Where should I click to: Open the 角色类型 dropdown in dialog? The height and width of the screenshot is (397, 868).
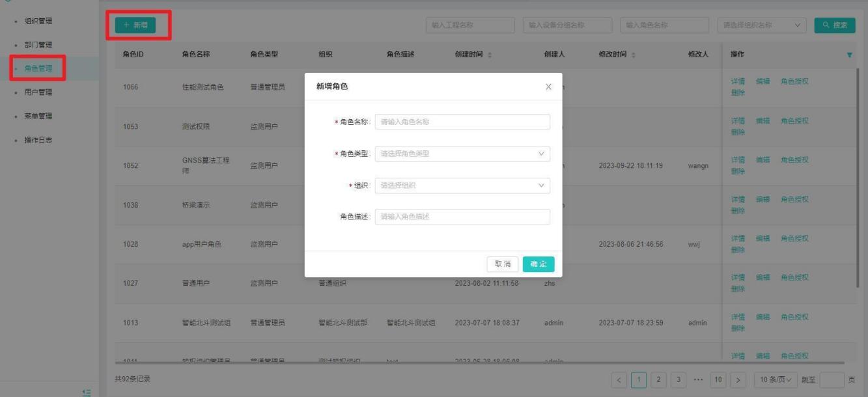coord(462,154)
